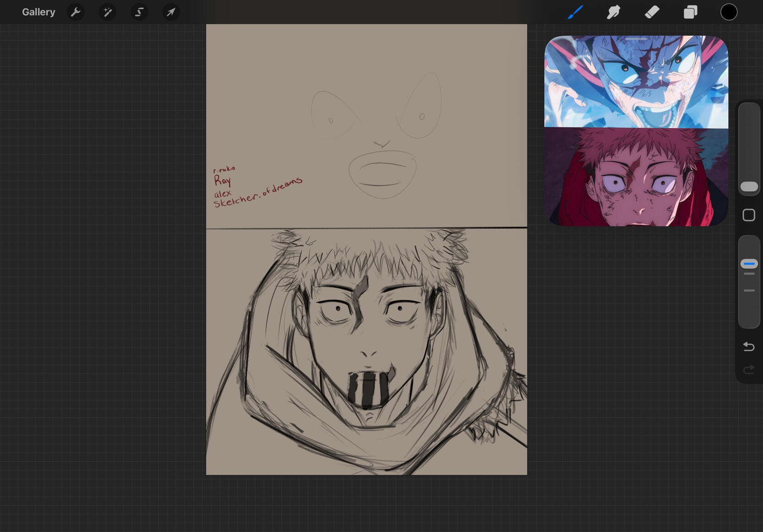Screen dimensions: 763x532
Task: Select the Brush tool
Action: point(575,12)
